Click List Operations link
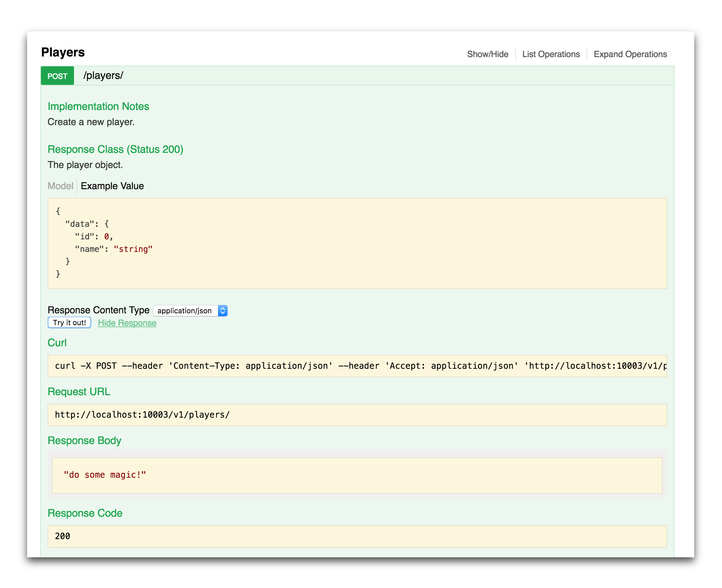Viewport: 722px width, 588px height. point(551,54)
